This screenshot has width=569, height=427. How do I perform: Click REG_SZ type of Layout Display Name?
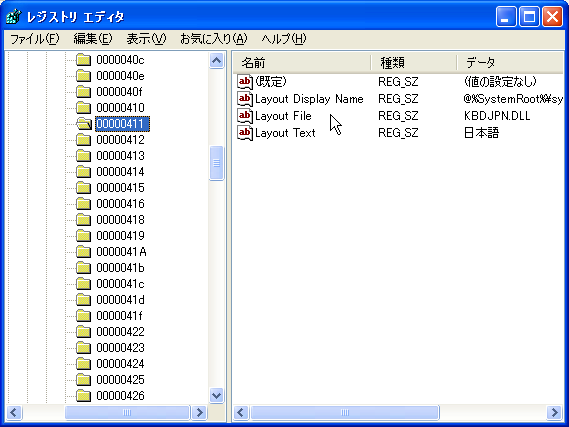point(398,99)
